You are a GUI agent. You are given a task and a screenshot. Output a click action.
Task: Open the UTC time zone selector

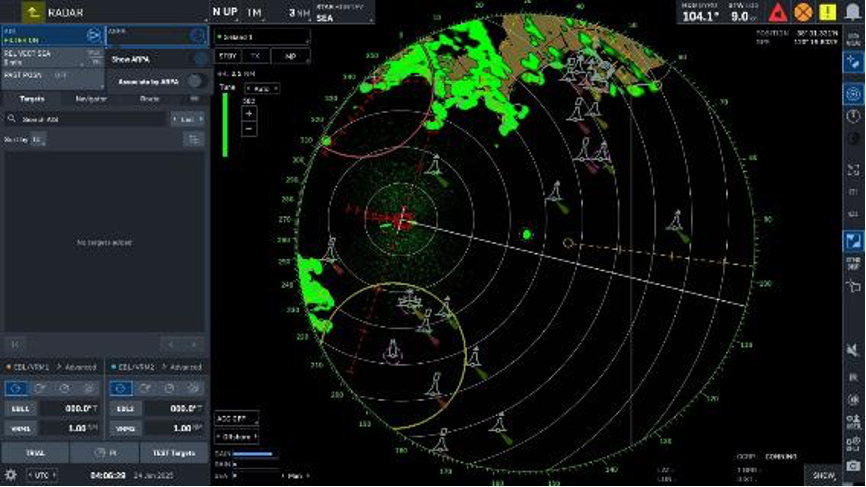pos(42,475)
